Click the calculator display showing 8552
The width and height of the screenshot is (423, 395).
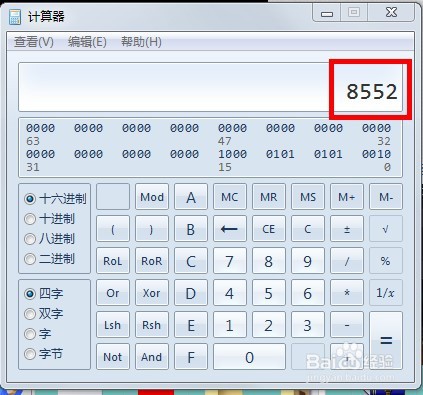(x=210, y=87)
